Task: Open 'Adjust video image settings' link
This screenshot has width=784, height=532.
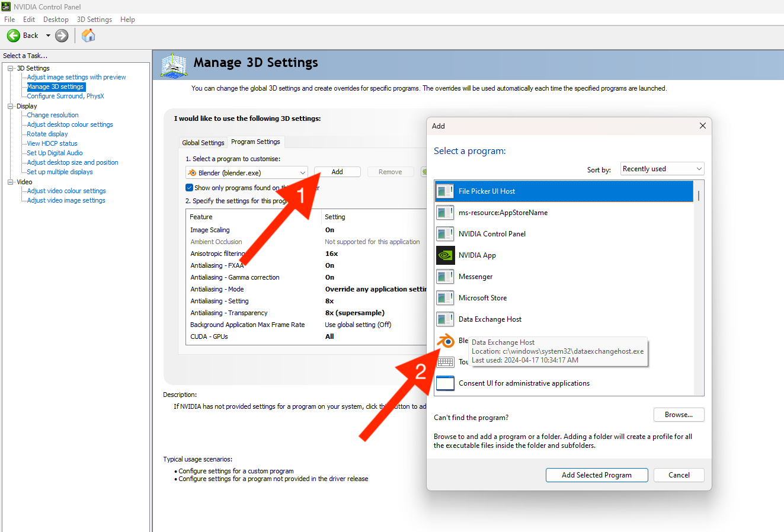Action: pos(66,200)
